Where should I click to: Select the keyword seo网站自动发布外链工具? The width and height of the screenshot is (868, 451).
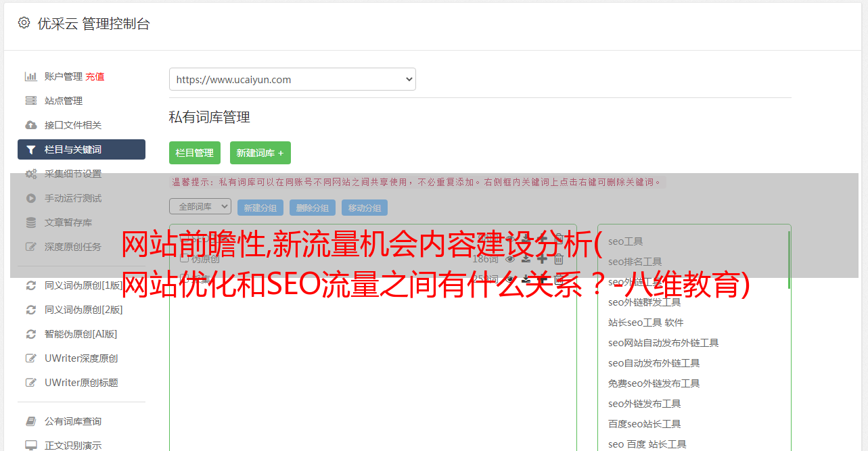point(664,343)
